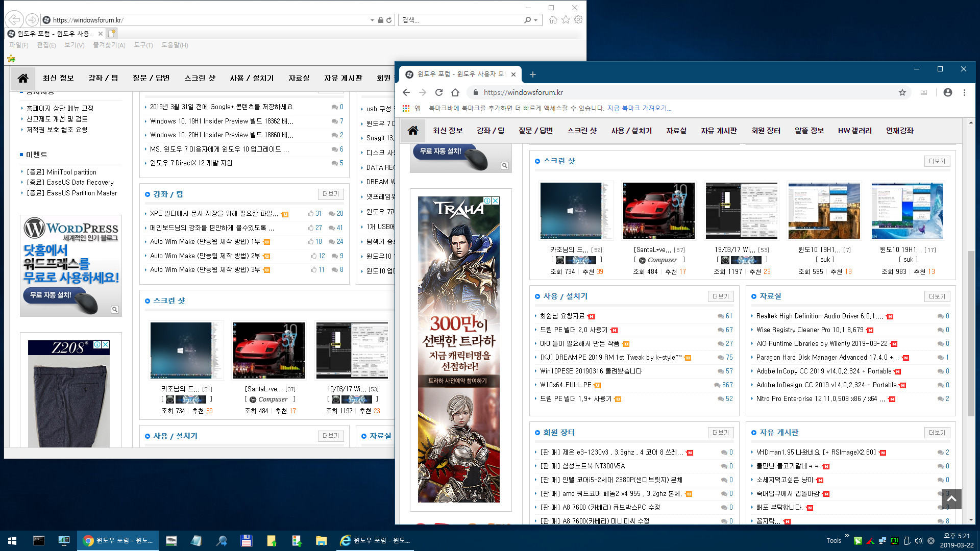Expand the Tools toolbar chevron on taskbar

[847, 536]
